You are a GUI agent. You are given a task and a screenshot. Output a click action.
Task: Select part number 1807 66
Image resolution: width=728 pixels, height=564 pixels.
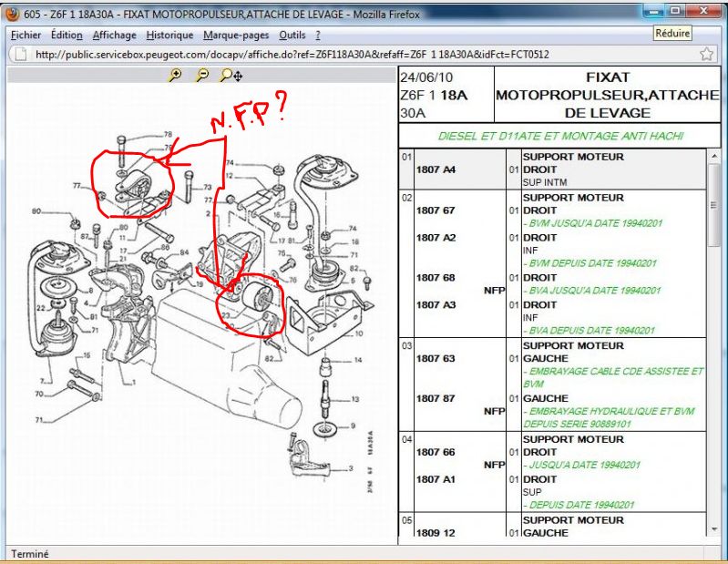pyautogui.click(x=435, y=453)
